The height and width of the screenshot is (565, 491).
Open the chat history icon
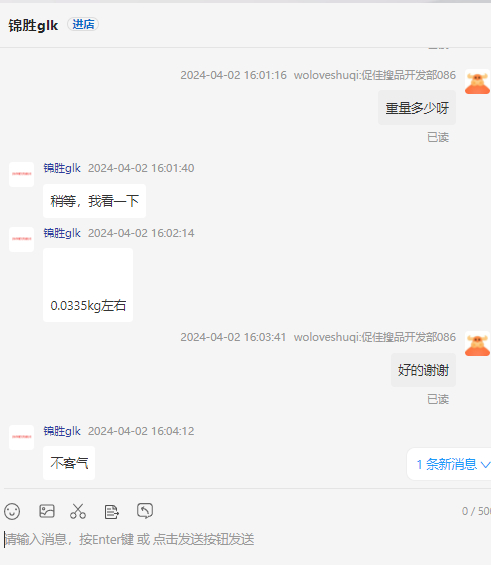145,511
